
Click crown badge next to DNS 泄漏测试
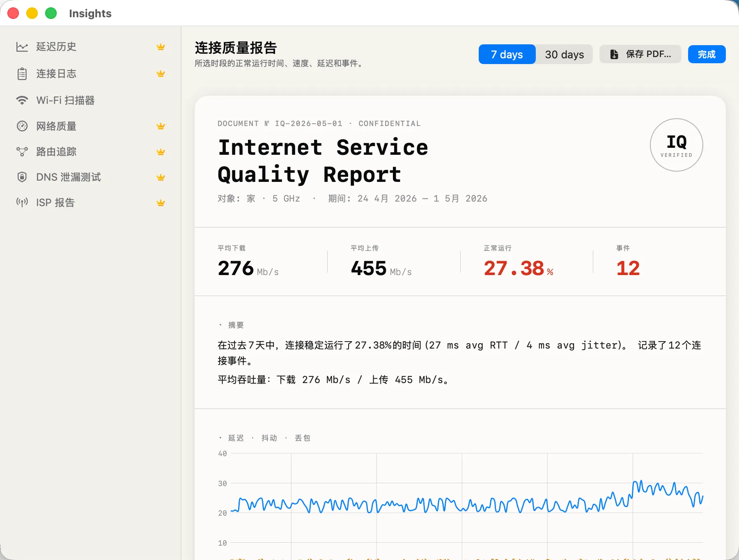161,177
